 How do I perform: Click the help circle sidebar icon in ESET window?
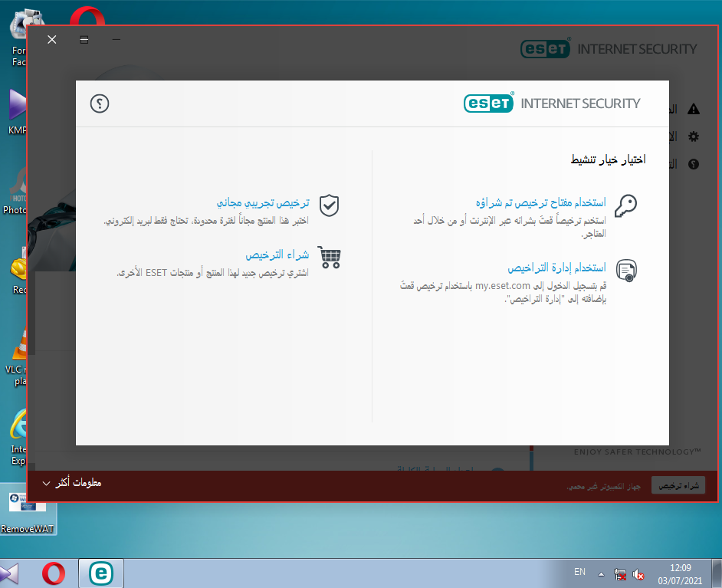coord(694,164)
